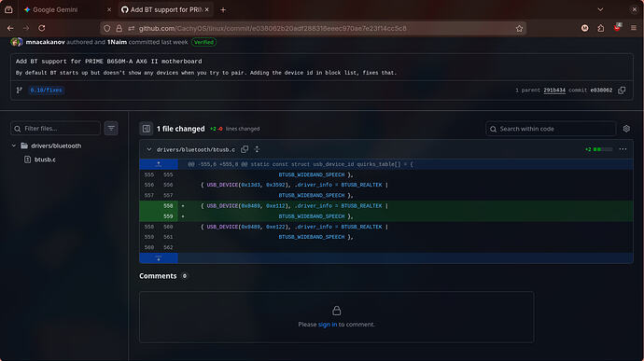This screenshot has width=644, height=361.
Task: Click the Search within code field
Action: point(551,129)
